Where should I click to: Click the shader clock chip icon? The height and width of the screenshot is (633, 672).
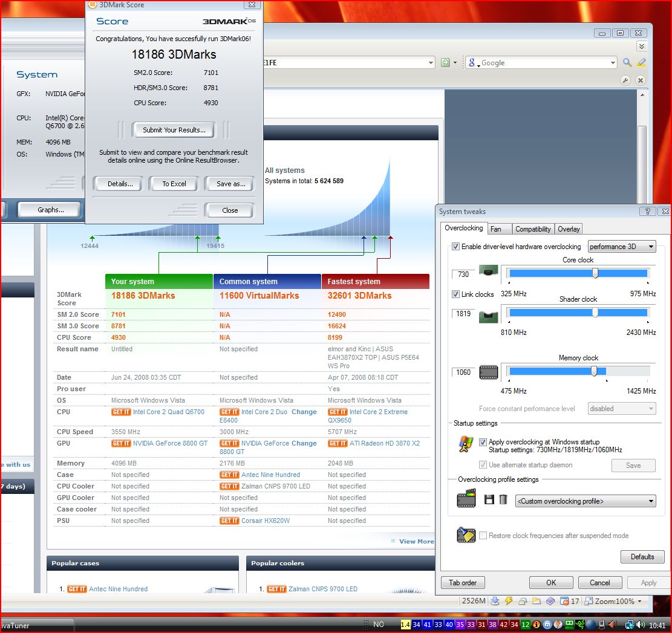point(488,316)
